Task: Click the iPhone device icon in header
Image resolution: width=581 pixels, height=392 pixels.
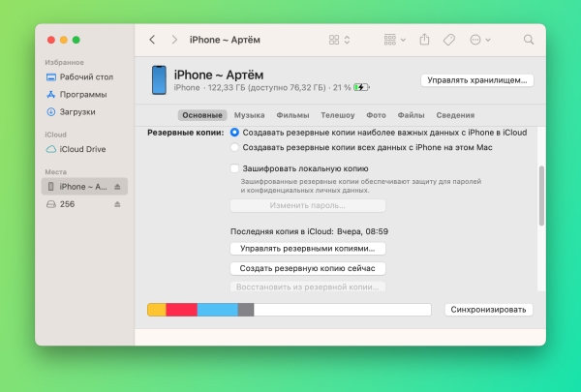Action: [x=159, y=80]
